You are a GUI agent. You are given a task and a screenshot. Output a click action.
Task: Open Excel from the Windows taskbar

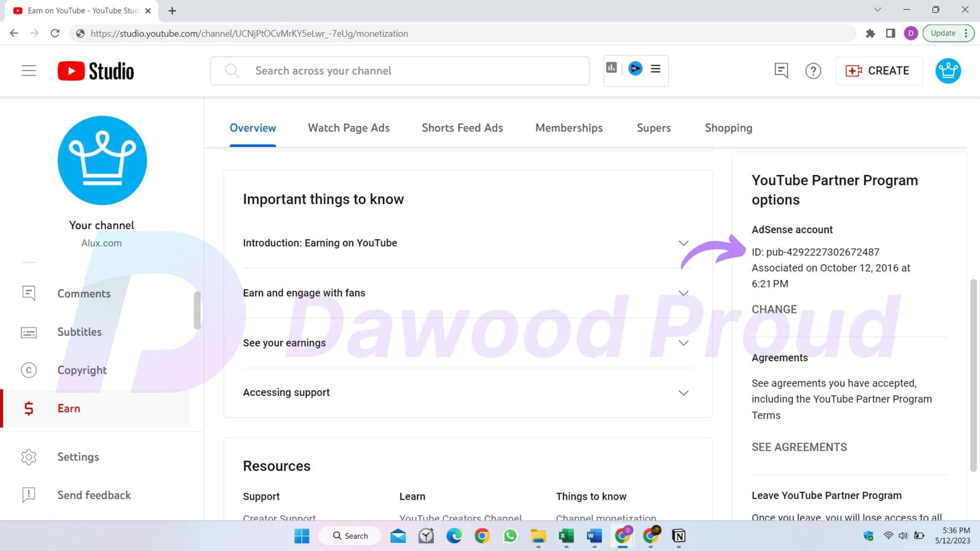coord(566,536)
